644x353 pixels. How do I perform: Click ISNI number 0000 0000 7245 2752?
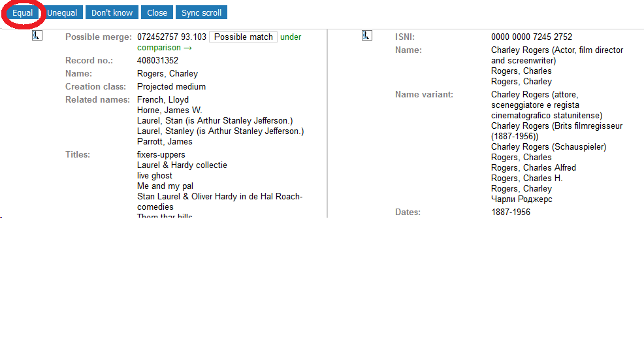[x=531, y=37]
